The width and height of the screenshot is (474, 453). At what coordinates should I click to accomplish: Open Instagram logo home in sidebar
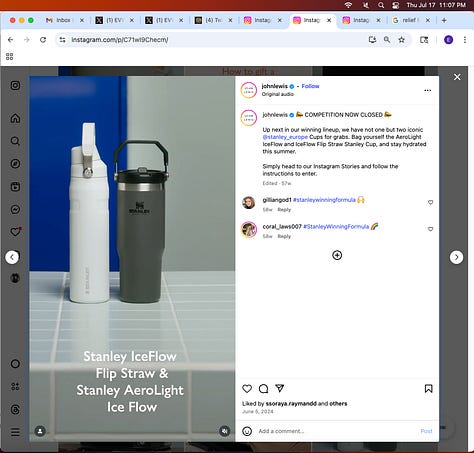[x=15, y=85]
